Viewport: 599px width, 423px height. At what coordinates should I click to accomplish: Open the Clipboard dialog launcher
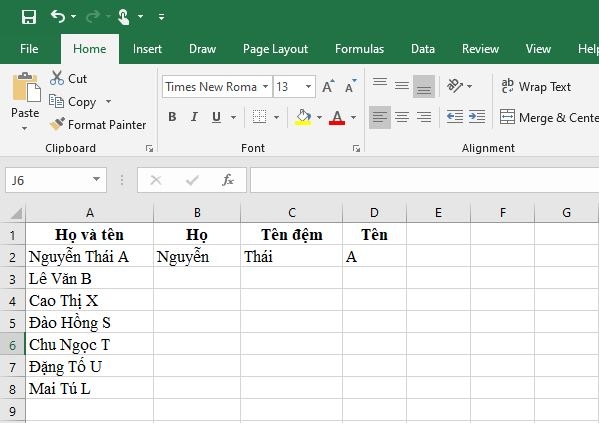pos(149,148)
